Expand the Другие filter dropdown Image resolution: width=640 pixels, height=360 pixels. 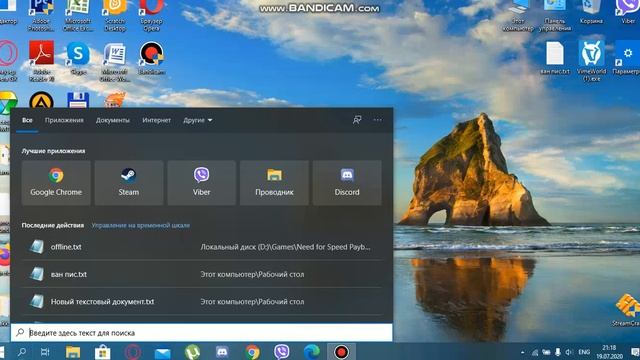click(x=198, y=120)
